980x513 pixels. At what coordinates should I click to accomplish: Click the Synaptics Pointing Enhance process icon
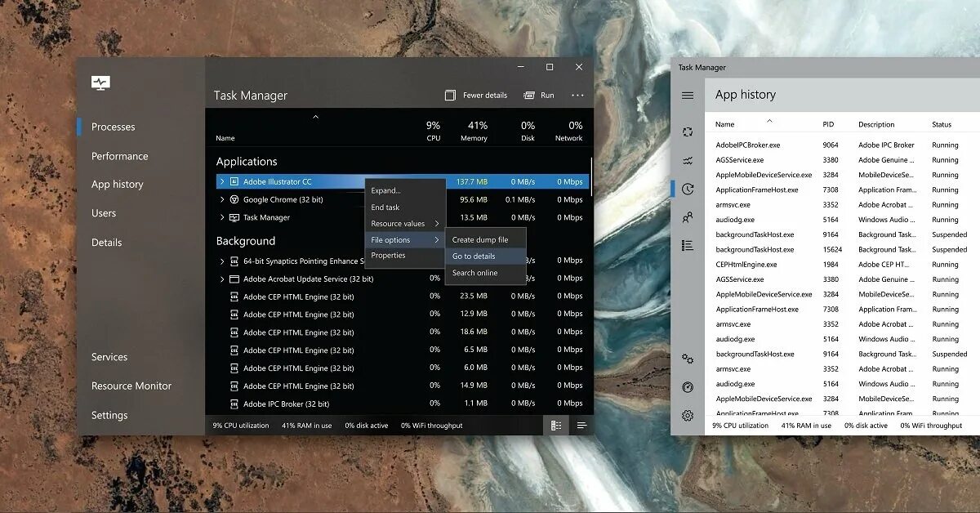pyautogui.click(x=234, y=261)
